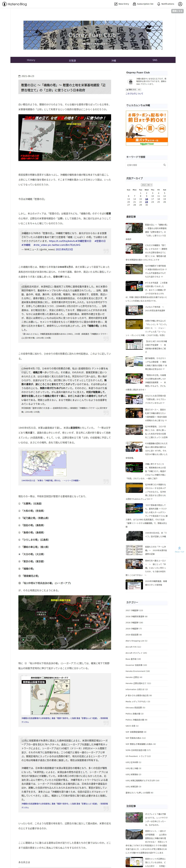Viewport: 186px width, 868px height.
Task: Open category Aircraft オスプレイ (25)
Action: [x=136, y=653]
